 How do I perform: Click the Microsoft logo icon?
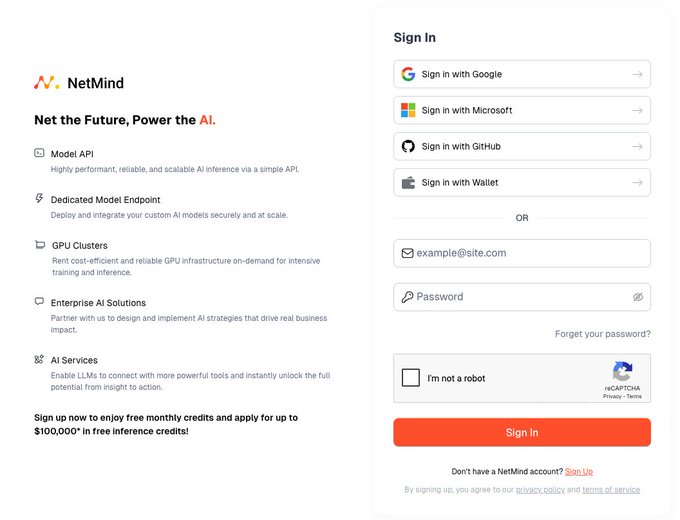[x=408, y=110]
